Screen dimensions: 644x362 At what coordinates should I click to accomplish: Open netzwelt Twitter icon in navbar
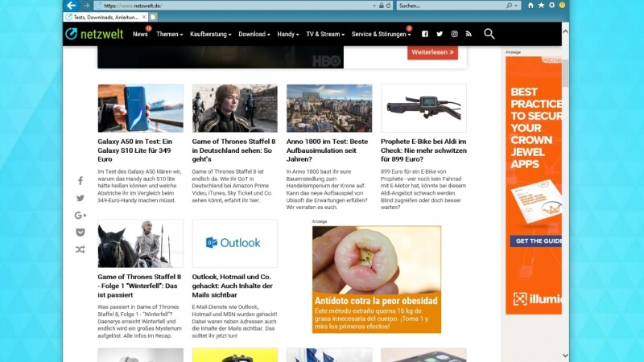(x=440, y=34)
